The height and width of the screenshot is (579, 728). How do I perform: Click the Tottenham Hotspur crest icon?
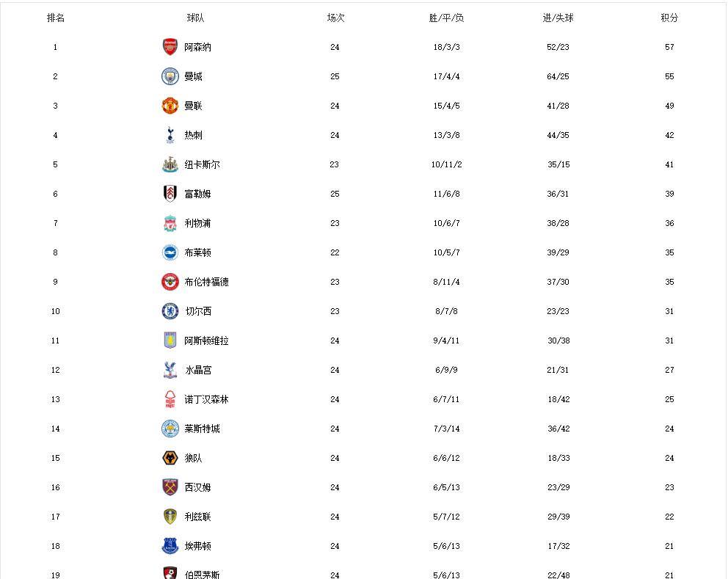tap(170, 135)
